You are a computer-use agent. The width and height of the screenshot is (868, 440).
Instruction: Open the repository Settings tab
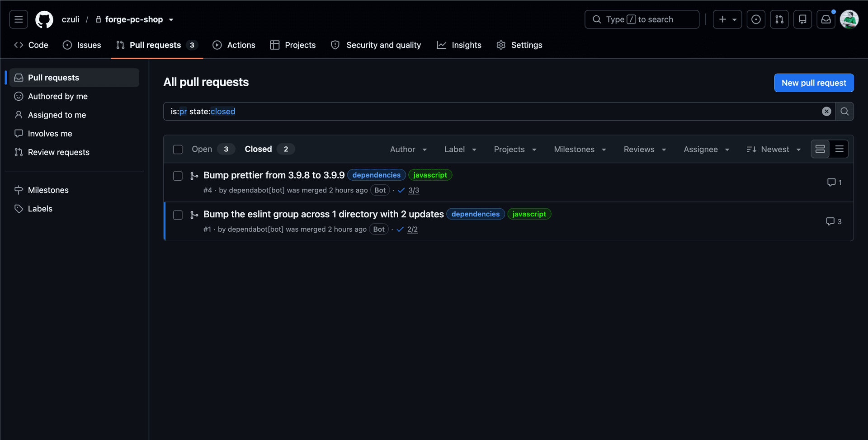[519, 45]
